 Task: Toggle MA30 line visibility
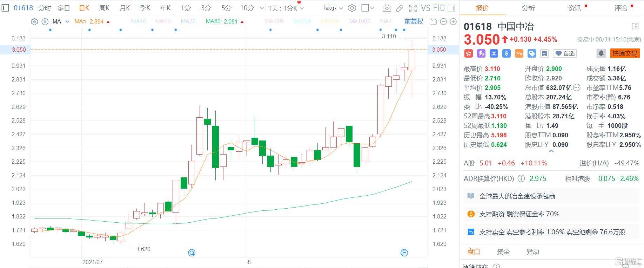pyautogui.click(x=189, y=21)
